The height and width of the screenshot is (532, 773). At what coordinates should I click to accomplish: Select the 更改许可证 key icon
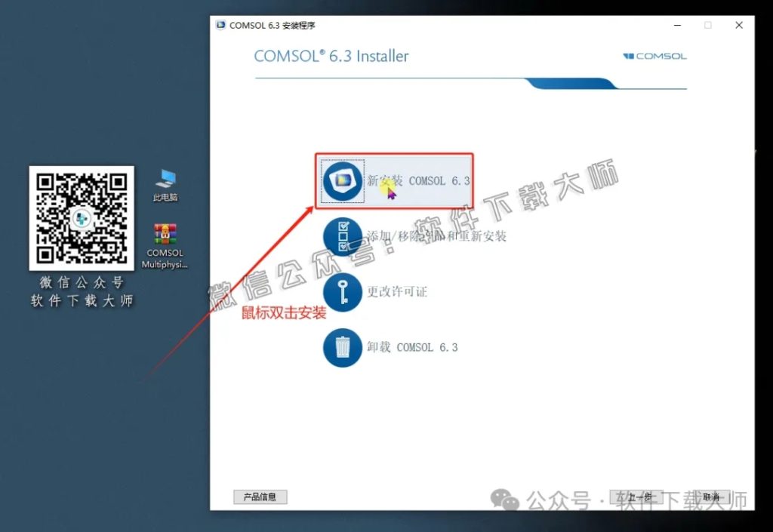(342, 291)
